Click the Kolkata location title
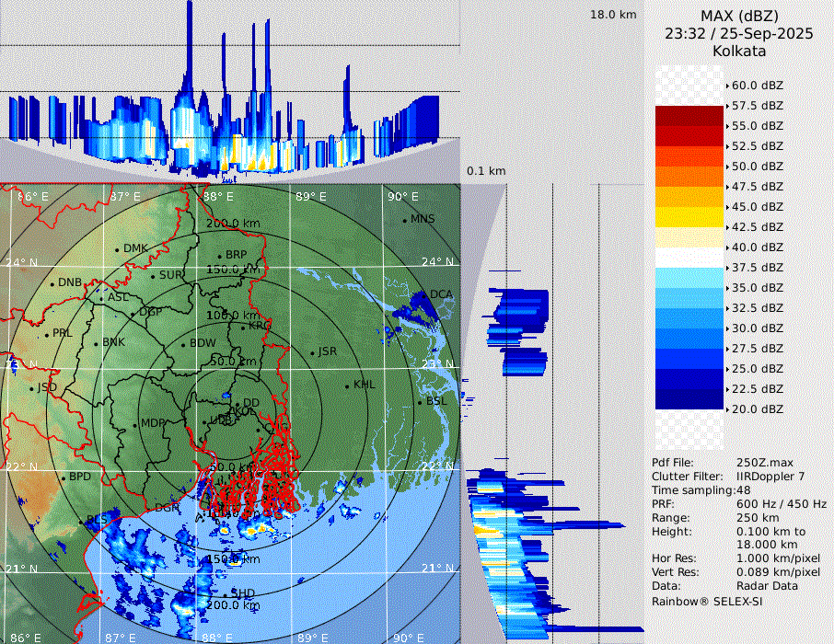This screenshot has width=834, height=644. 739,52
